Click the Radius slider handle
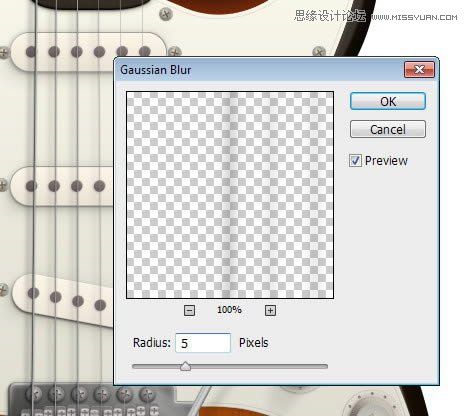 [x=185, y=366]
